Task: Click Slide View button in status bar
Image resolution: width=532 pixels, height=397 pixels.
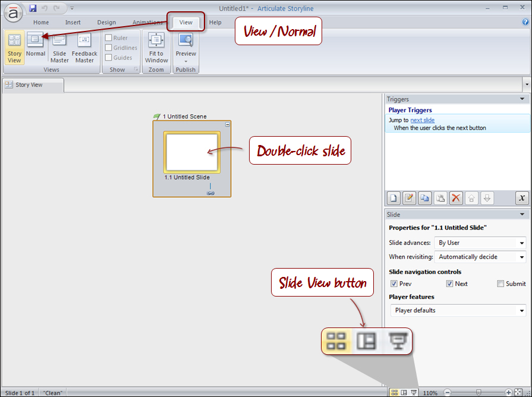Action: (x=404, y=393)
